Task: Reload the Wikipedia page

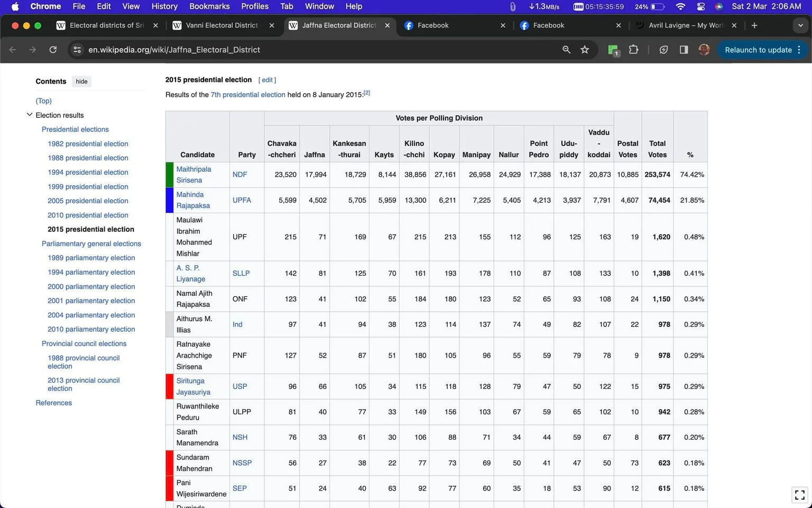Action: pos(53,50)
